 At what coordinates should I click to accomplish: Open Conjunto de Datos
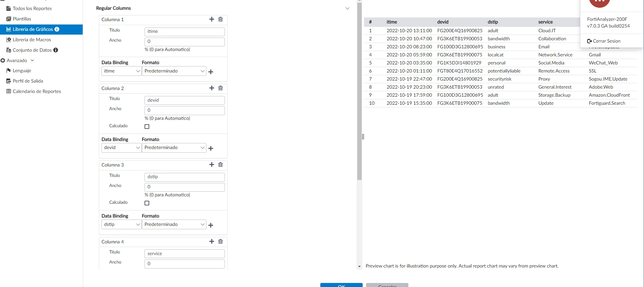32,50
